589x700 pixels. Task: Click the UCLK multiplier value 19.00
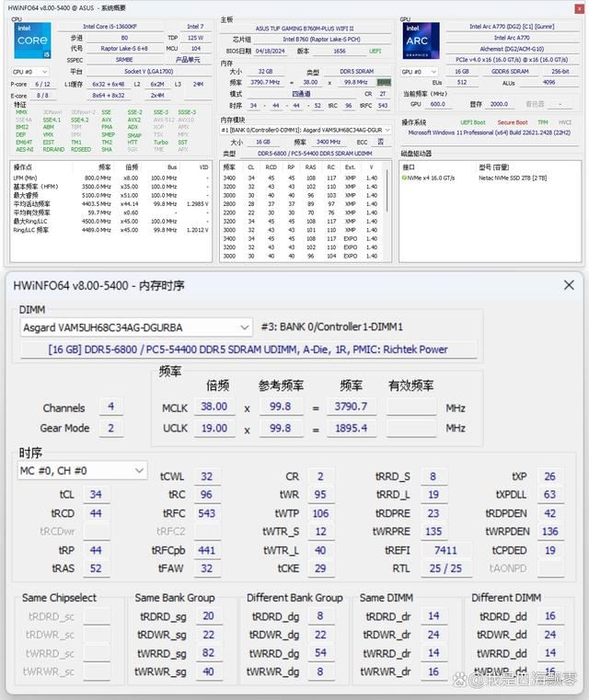[x=214, y=428]
